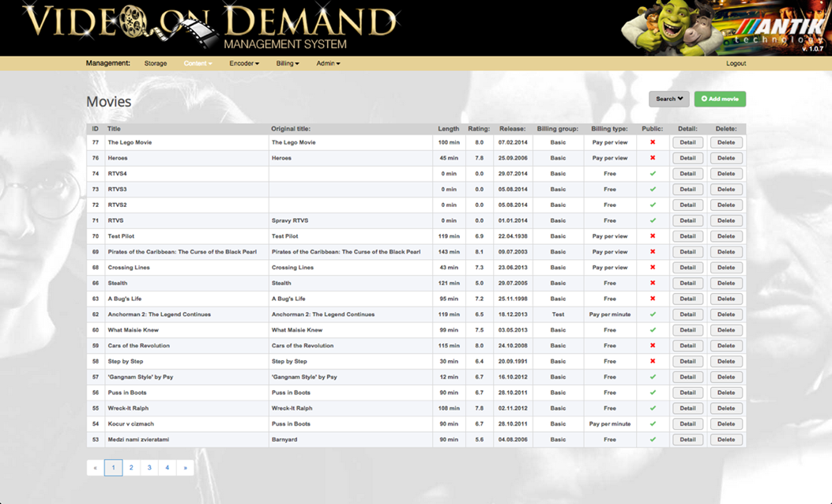Click the green check icon in row ID 56
832x504 pixels.
[x=653, y=393]
